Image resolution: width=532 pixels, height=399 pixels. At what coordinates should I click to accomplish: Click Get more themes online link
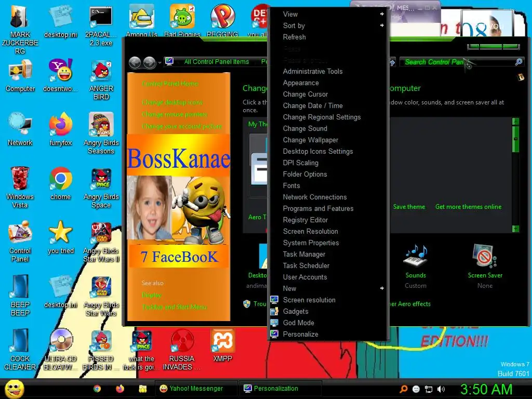468,207
